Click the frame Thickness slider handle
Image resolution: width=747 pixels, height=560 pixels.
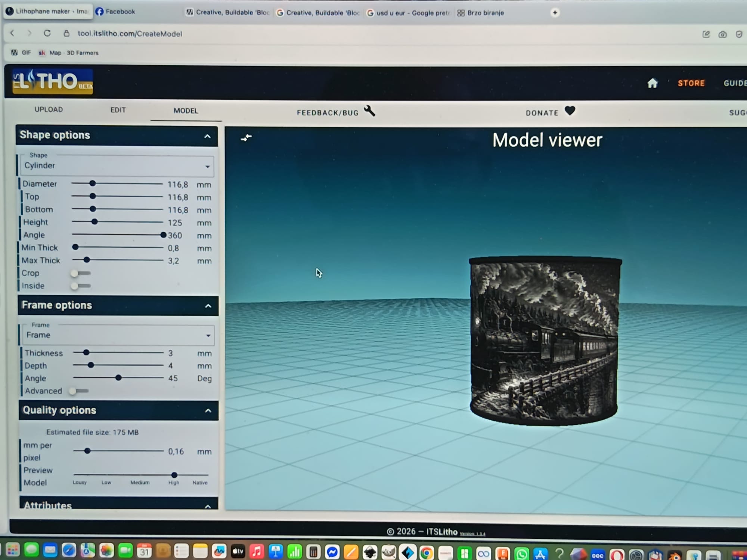tap(86, 352)
